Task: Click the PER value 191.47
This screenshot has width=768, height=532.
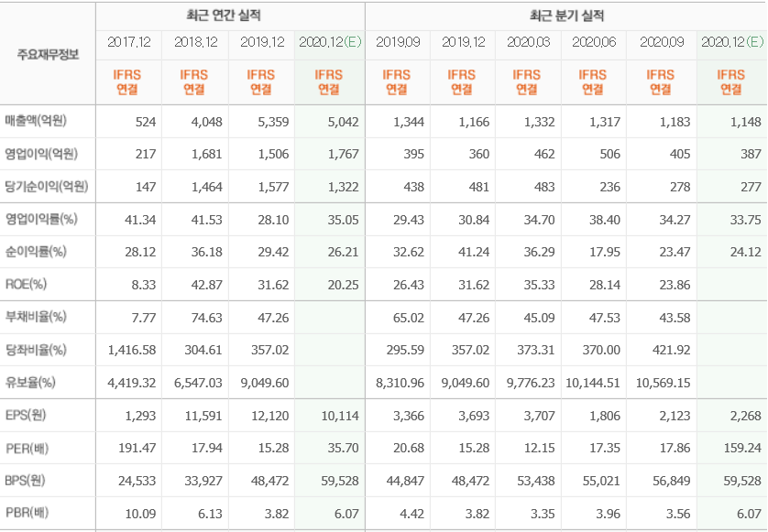Action: [x=137, y=448]
